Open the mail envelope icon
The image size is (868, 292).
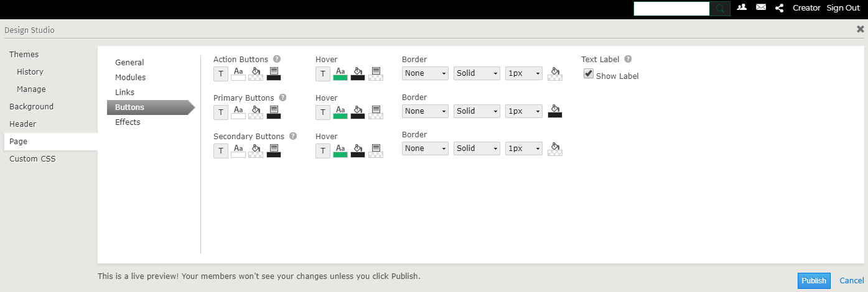tap(761, 7)
